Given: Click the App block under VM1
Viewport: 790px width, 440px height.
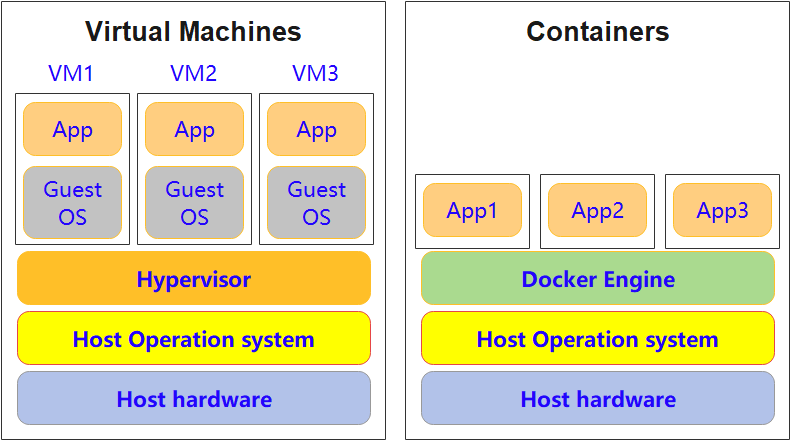Looking at the screenshot, I should coord(73,129).
